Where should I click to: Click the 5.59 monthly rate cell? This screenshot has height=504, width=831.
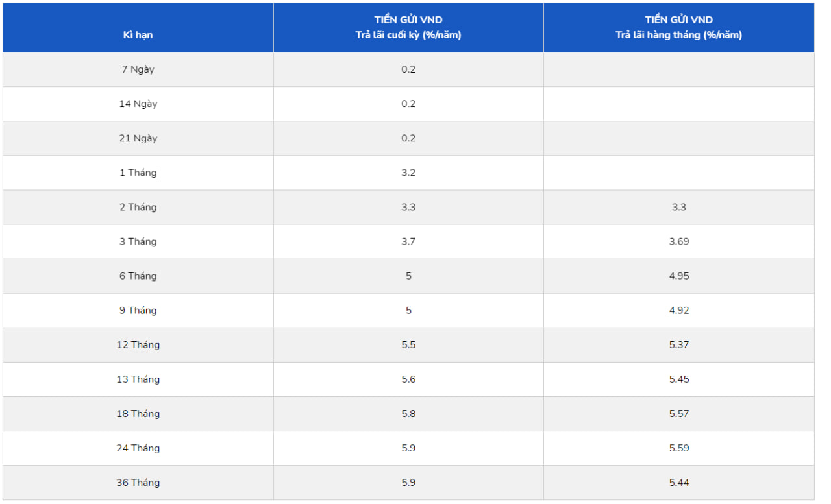pos(679,448)
